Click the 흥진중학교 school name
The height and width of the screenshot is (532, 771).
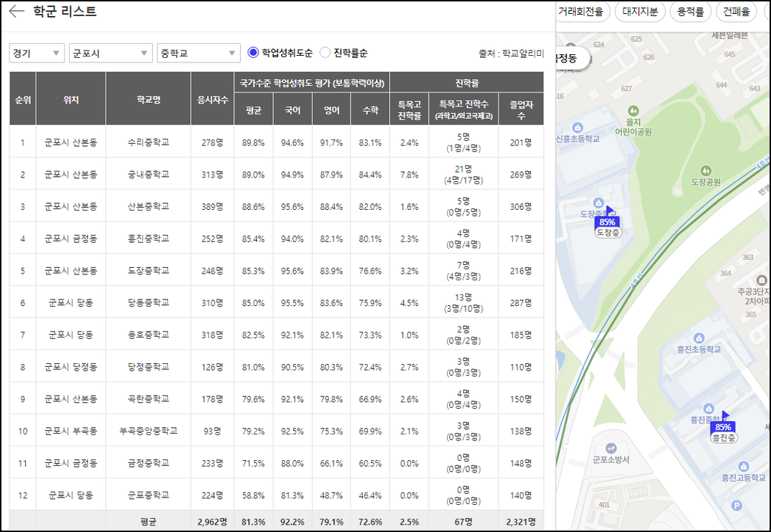pyautogui.click(x=148, y=238)
